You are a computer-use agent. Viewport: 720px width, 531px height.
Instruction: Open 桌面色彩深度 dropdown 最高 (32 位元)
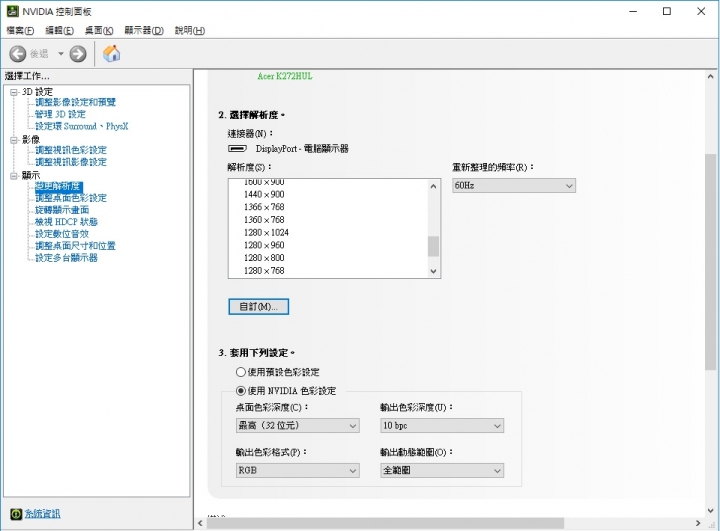pos(298,425)
